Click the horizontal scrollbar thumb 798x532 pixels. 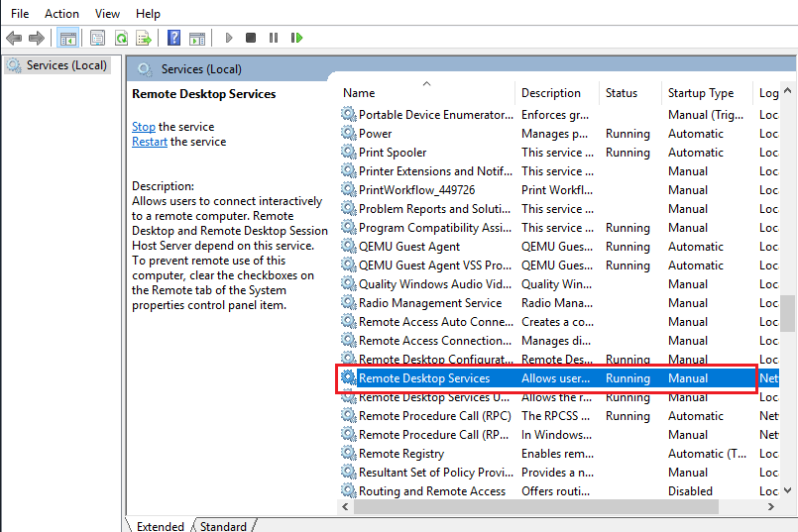[536, 506]
